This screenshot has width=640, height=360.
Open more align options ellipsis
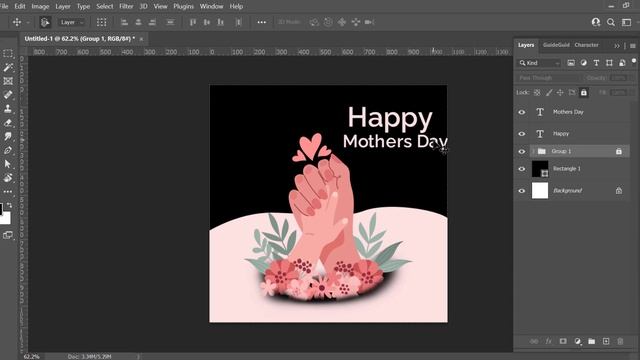click(x=262, y=22)
